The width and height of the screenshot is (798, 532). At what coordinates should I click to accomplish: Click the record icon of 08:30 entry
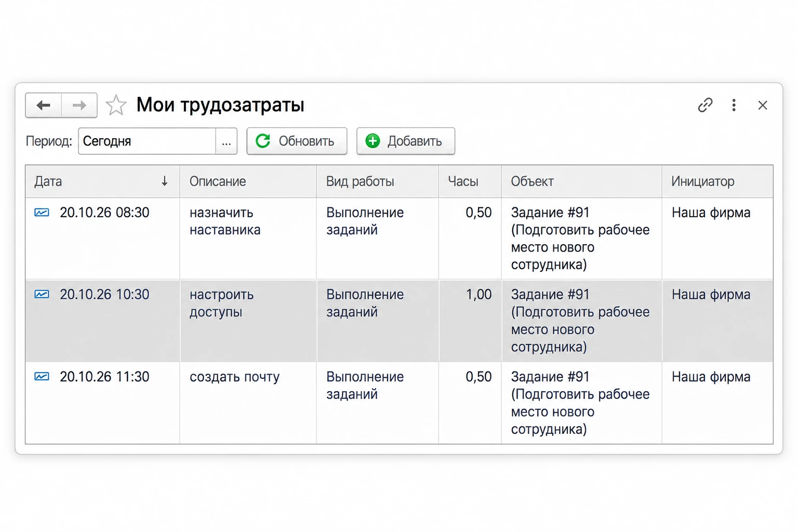(42, 212)
